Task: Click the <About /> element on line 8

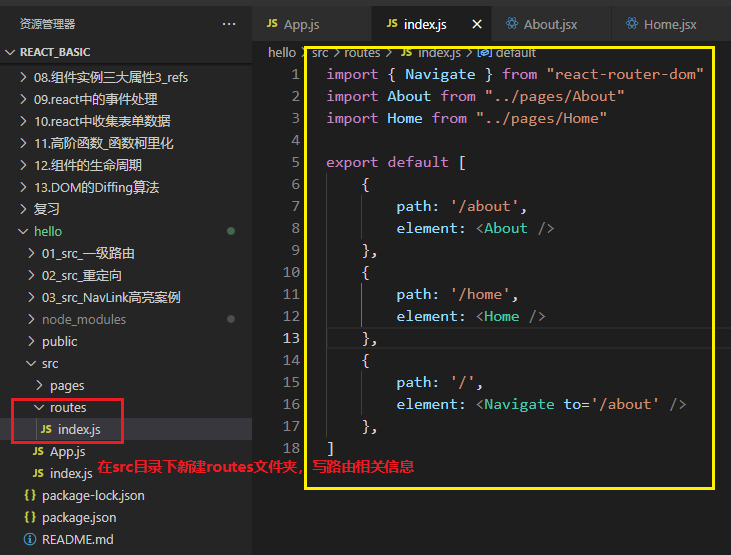Action: coord(515,229)
